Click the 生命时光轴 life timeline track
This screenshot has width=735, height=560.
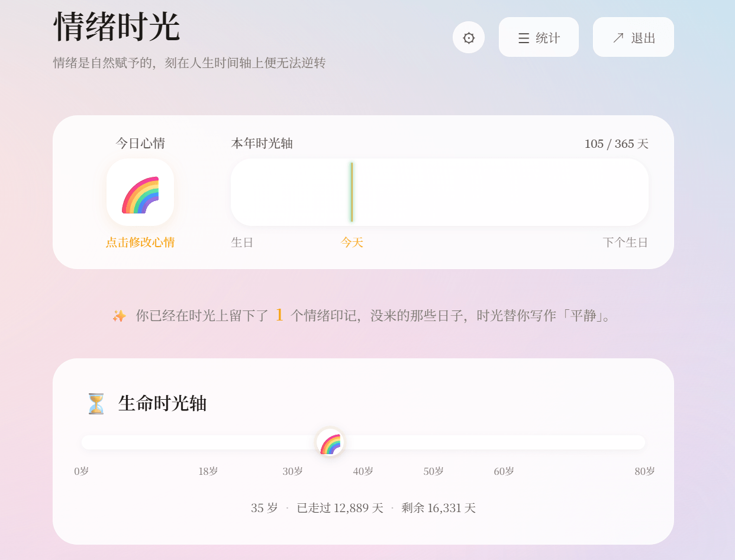[x=363, y=442]
